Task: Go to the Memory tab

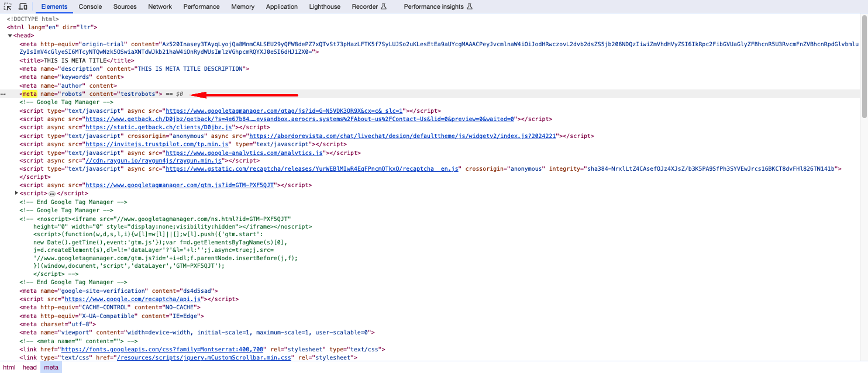Action: click(x=243, y=6)
